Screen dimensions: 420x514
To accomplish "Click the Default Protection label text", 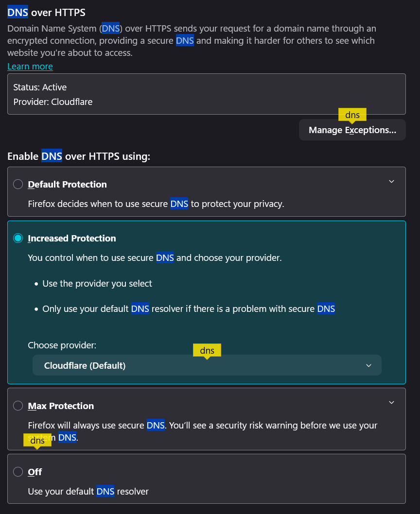I will [67, 185].
